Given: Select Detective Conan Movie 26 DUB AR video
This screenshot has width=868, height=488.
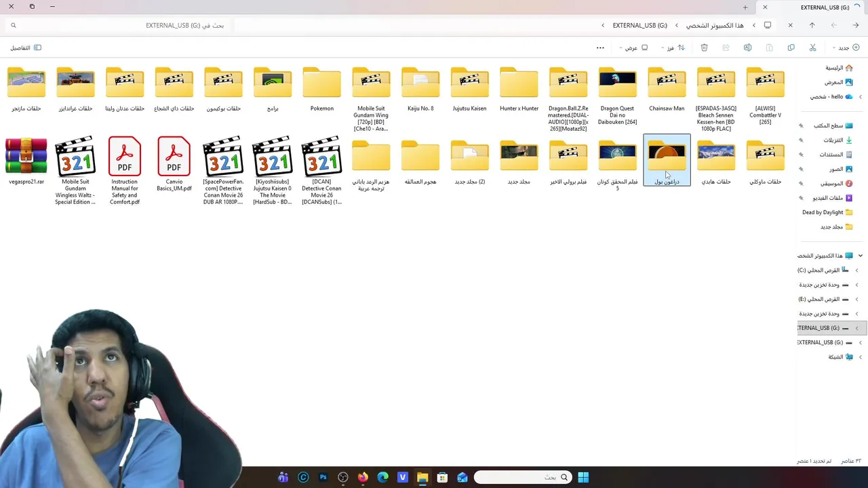Looking at the screenshot, I should pos(223,171).
